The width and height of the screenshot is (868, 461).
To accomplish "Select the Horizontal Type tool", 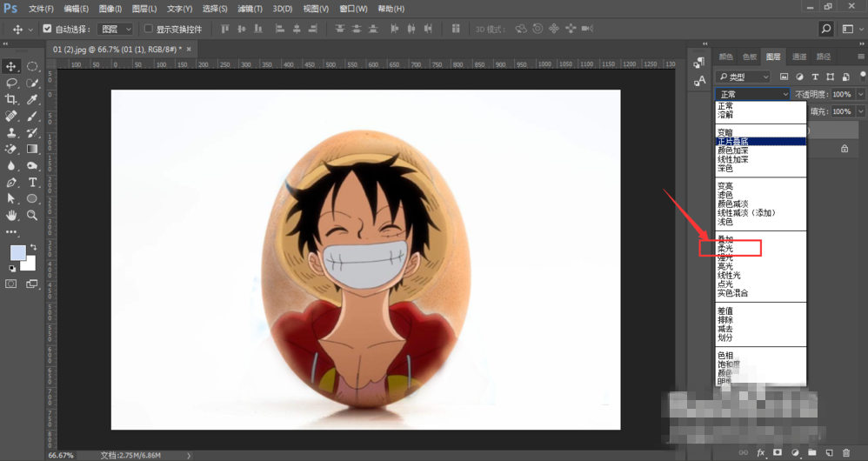I will pyautogui.click(x=33, y=182).
